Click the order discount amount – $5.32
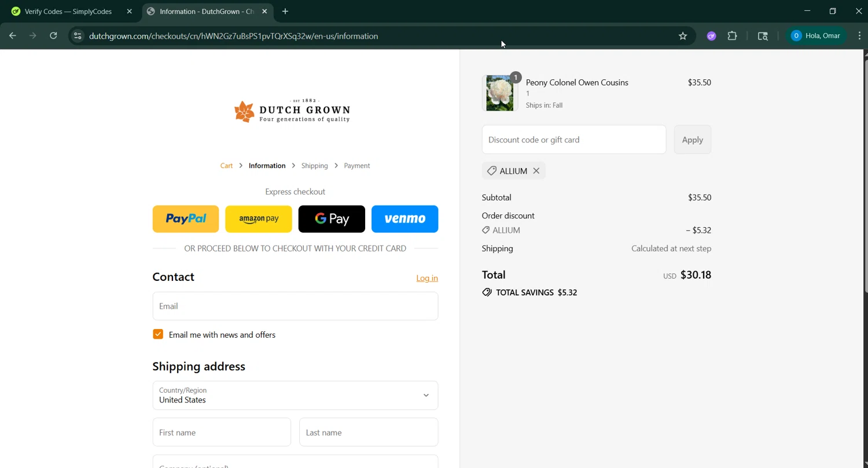 [698, 230]
